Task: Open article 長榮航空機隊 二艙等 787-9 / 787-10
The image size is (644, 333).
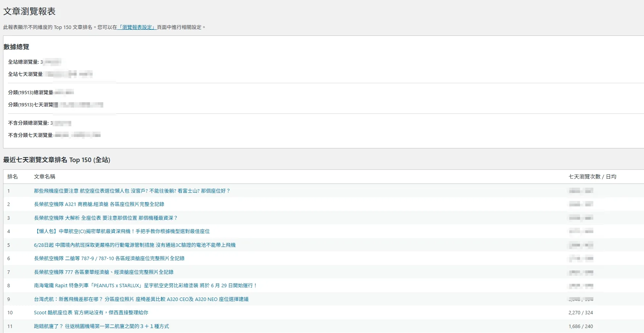Action: tap(109, 258)
